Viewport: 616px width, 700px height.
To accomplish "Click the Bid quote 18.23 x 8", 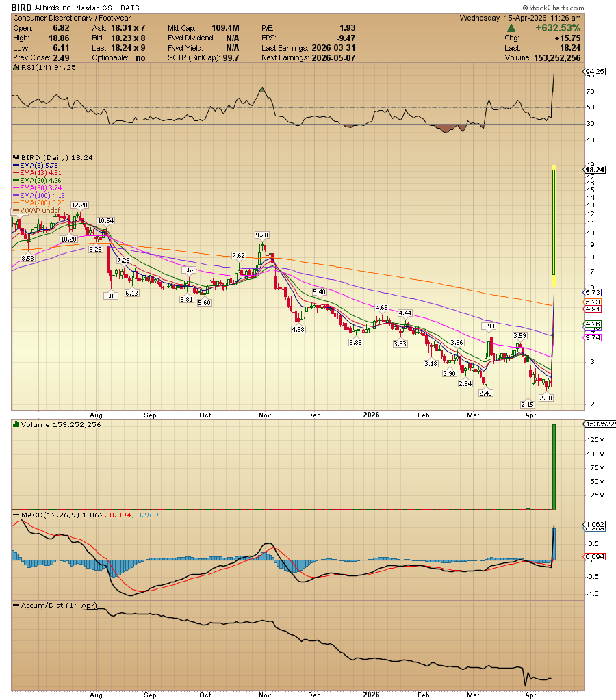I will click(x=128, y=38).
